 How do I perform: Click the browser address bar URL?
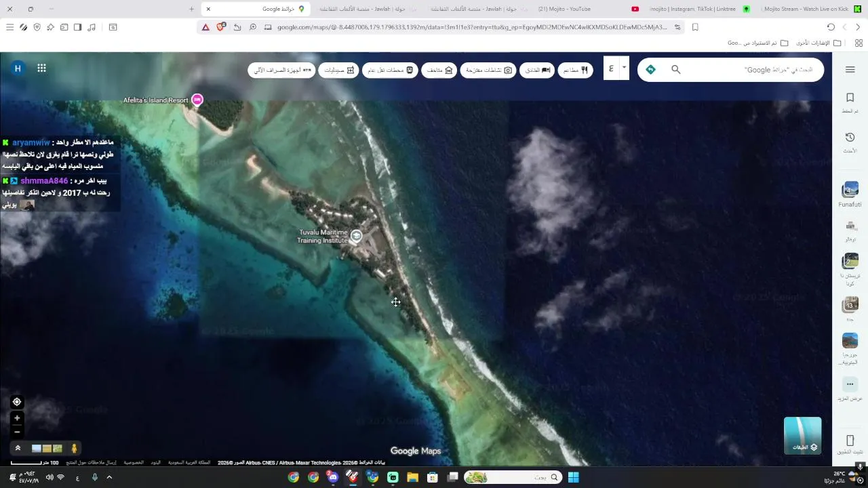472,27
